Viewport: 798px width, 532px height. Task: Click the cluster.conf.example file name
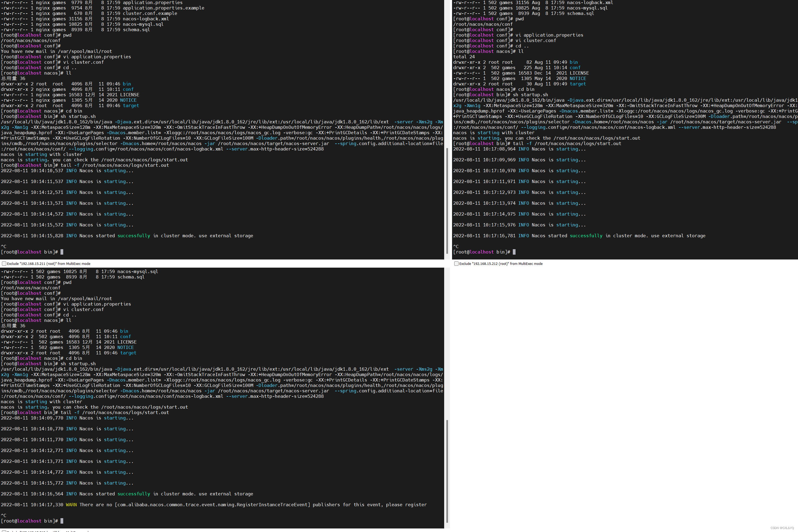point(150,13)
